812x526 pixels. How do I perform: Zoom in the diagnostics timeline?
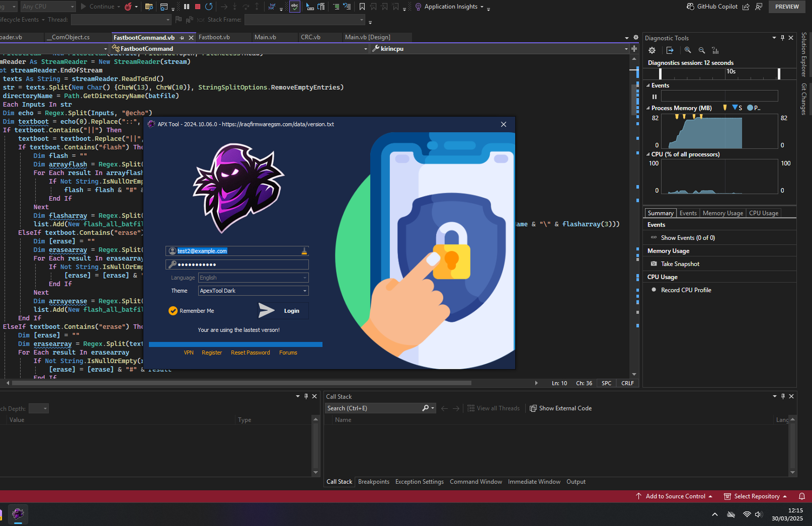click(688, 50)
